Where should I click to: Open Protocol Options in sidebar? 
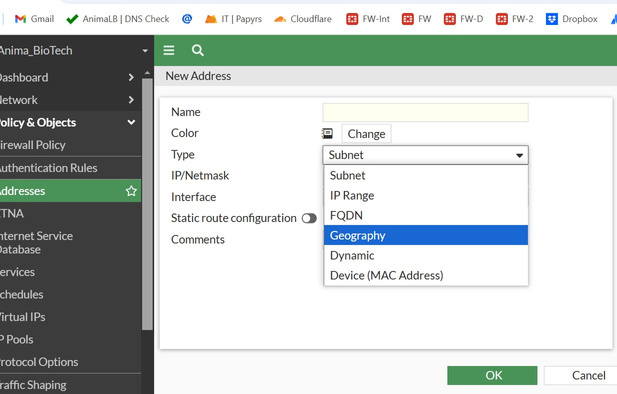click(x=70, y=362)
